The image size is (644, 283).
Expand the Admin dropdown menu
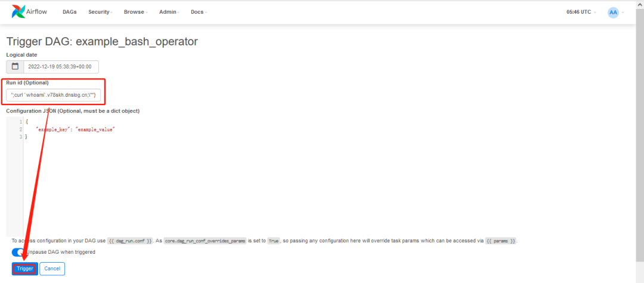pyautogui.click(x=169, y=12)
